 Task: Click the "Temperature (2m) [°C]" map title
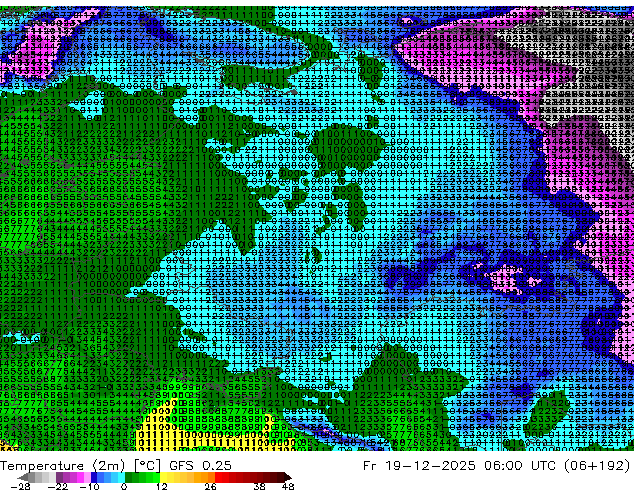(80, 466)
